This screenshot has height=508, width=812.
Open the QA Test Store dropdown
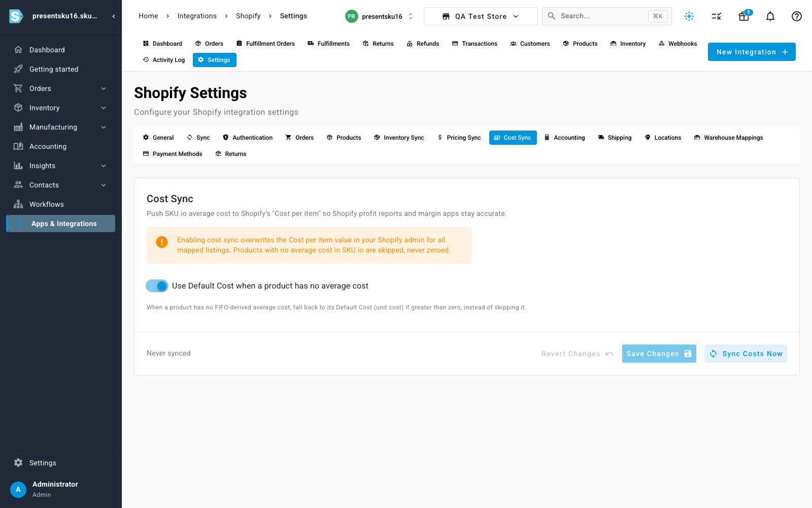point(481,16)
